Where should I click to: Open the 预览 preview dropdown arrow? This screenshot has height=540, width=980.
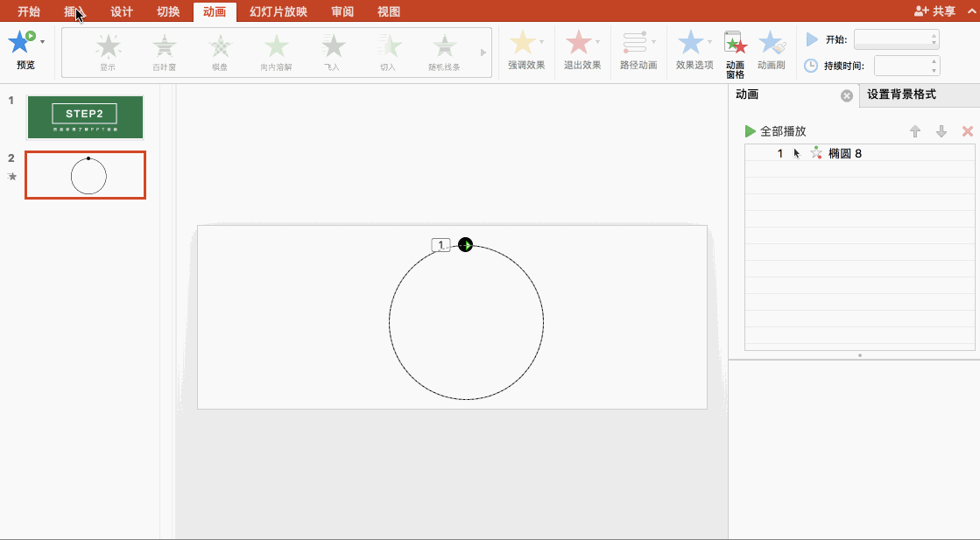click(x=42, y=41)
